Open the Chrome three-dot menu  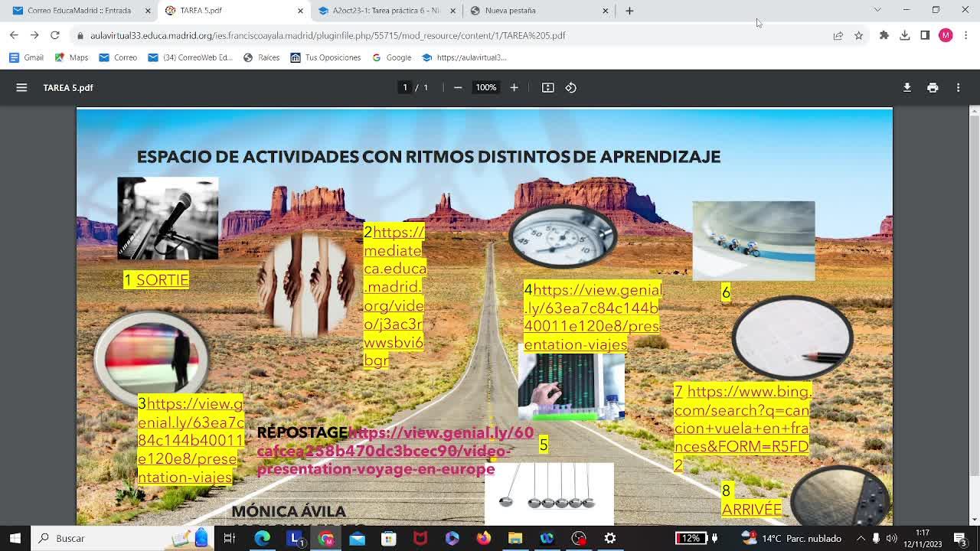tap(965, 35)
